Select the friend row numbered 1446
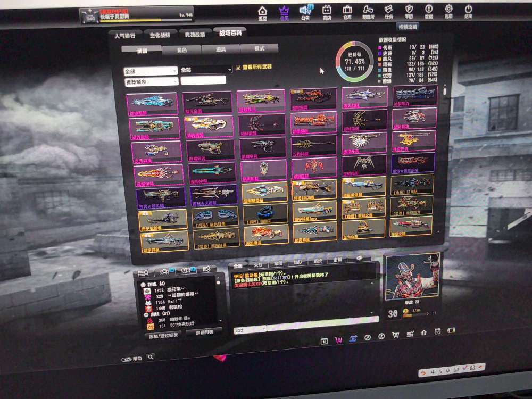The image size is (532, 399). [164, 307]
